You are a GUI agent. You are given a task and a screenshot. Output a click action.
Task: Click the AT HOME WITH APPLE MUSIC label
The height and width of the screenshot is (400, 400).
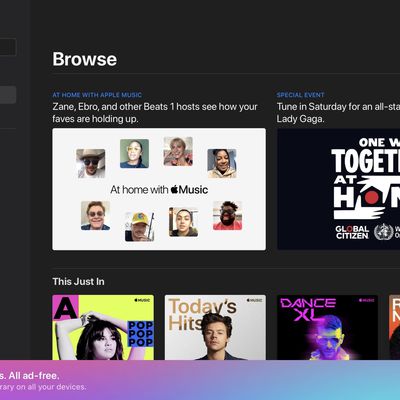(97, 95)
